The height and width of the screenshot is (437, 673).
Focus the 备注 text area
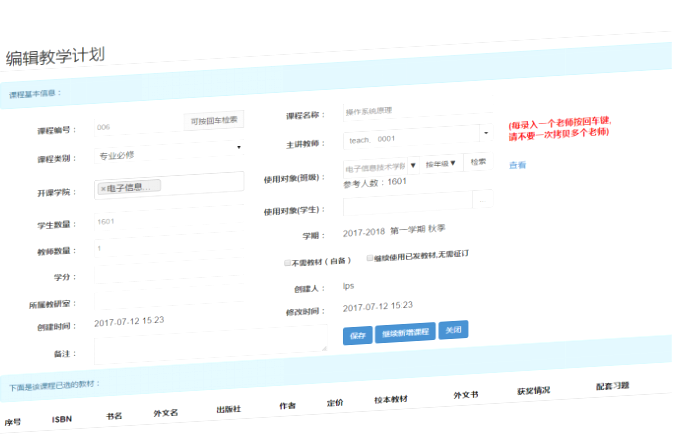point(210,347)
